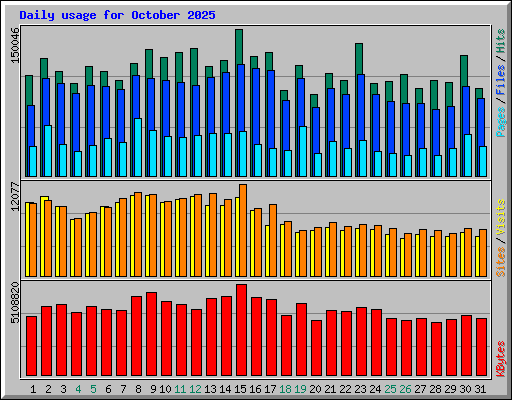Click day label 15 on x-axis
Viewport: 512px width, 400px height.
240,389
